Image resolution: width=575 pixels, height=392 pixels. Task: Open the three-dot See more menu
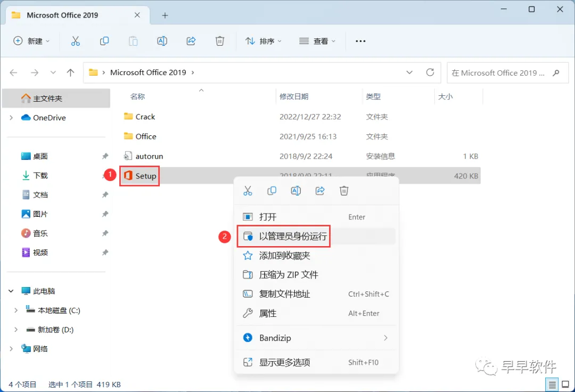coord(360,41)
